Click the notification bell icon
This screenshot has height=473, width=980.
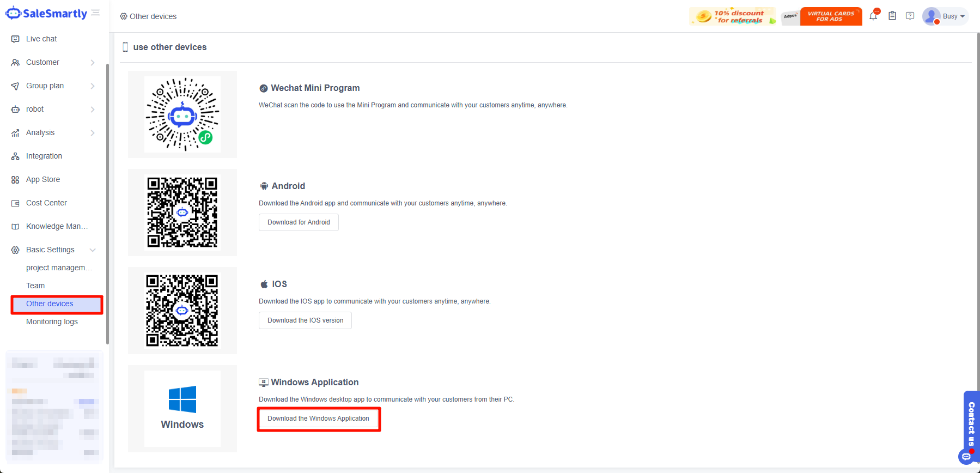tap(874, 16)
